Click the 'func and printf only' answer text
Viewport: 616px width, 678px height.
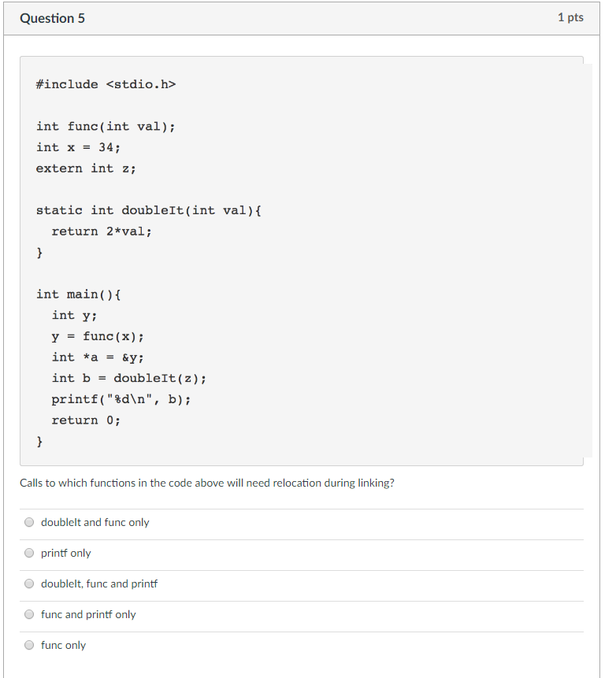[x=88, y=614]
